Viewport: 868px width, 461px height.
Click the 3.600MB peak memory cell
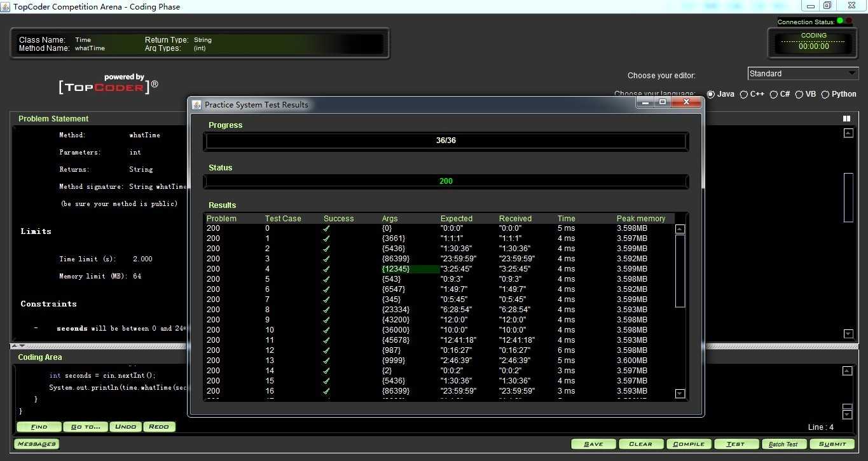(x=632, y=361)
